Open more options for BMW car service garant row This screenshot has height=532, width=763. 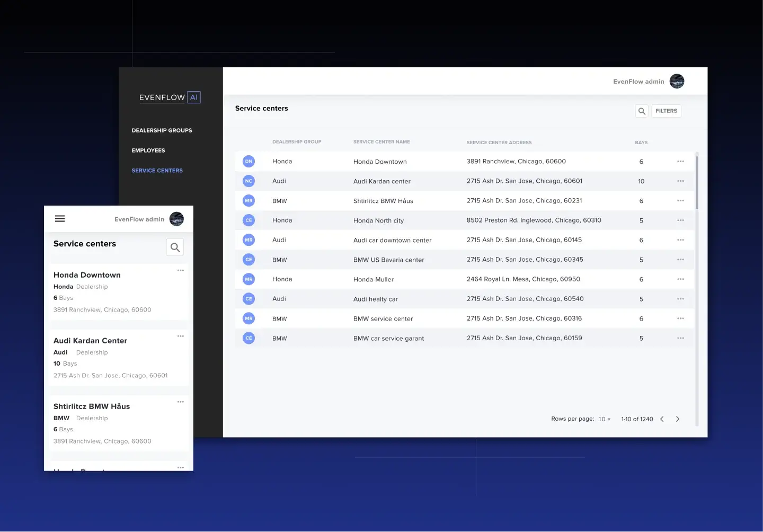(680, 338)
